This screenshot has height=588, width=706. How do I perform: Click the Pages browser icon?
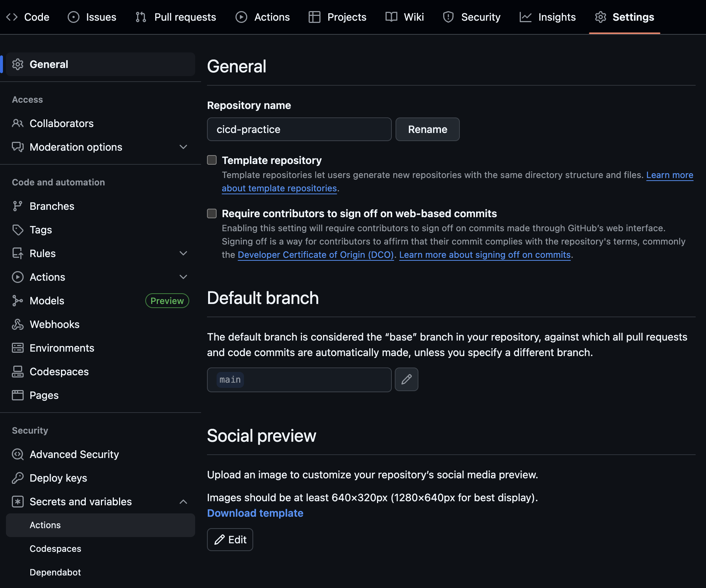18,395
